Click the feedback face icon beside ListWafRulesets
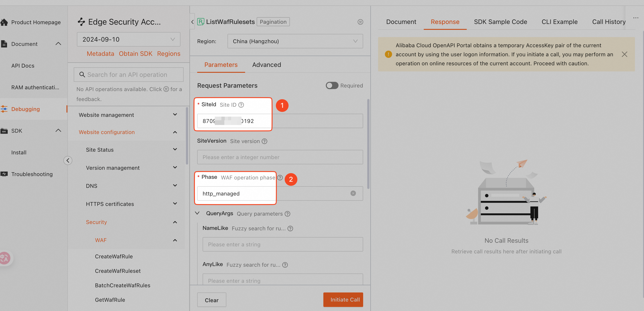Image resolution: width=644 pixels, height=311 pixels. pos(360,22)
